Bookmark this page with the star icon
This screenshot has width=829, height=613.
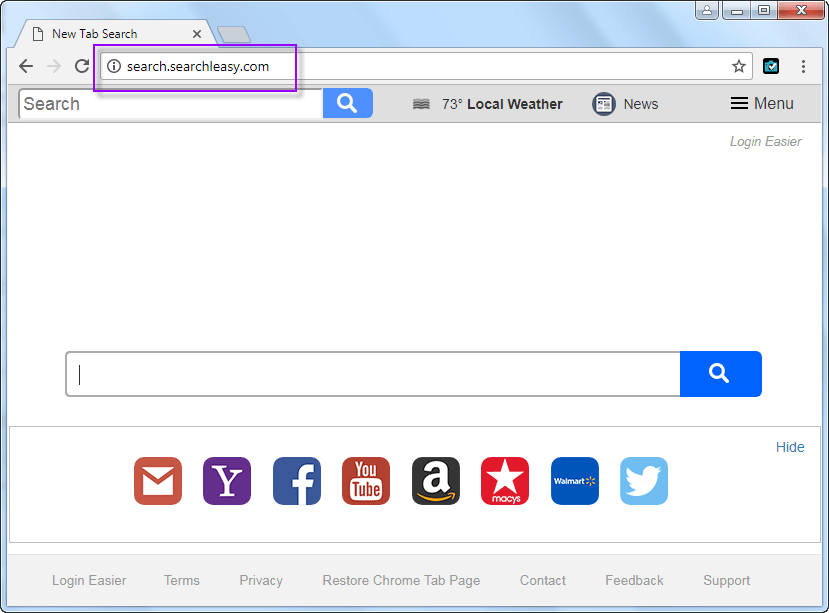739,66
